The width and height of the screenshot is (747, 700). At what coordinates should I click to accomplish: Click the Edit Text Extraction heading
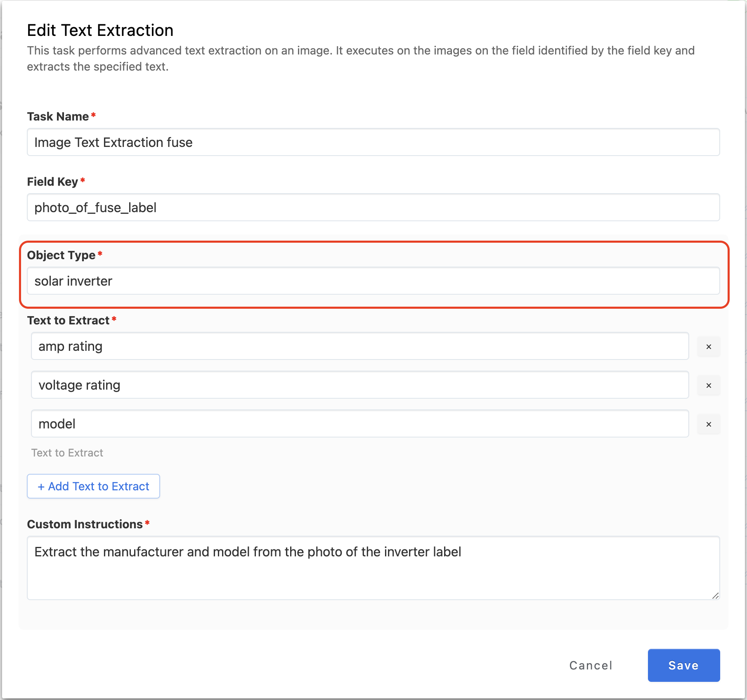pos(100,31)
